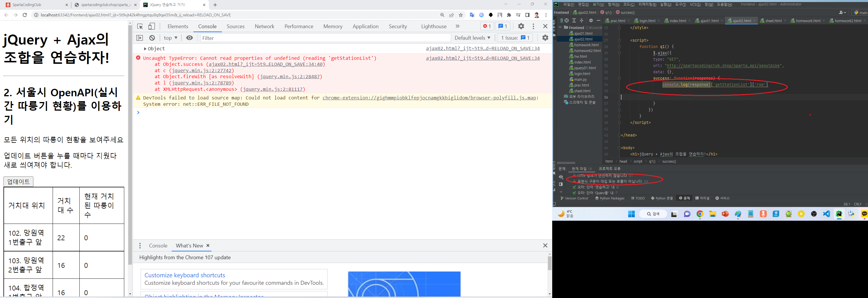Image resolution: width=868 pixels, height=298 pixels.
Task: Open the 터미널 tool window tab
Action: click(x=702, y=198)
